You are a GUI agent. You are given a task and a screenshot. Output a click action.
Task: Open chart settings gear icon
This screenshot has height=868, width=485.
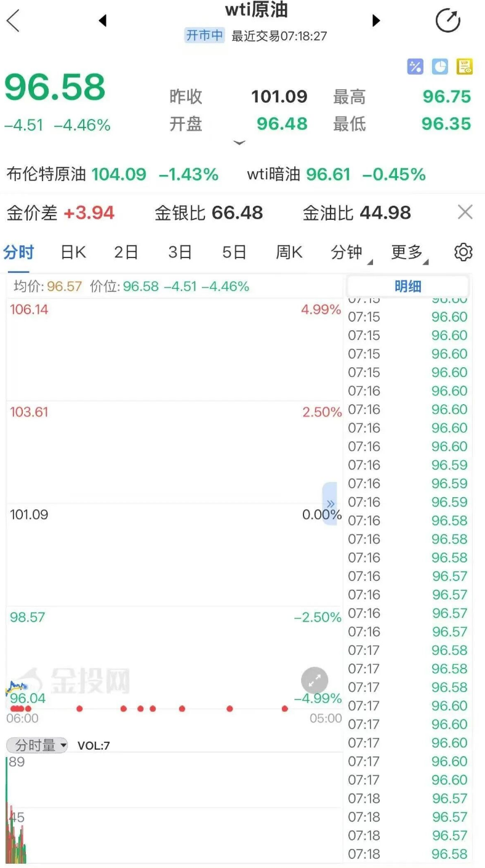(463, 252)
